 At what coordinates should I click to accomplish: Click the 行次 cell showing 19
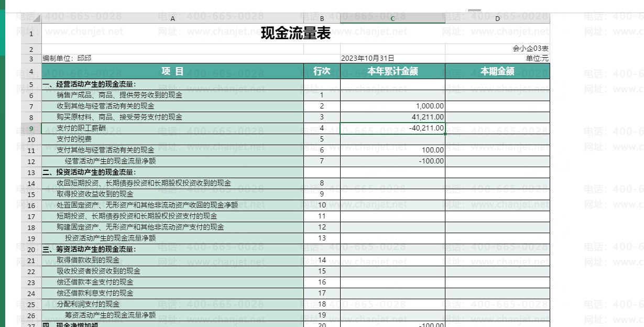pos(322,315)
